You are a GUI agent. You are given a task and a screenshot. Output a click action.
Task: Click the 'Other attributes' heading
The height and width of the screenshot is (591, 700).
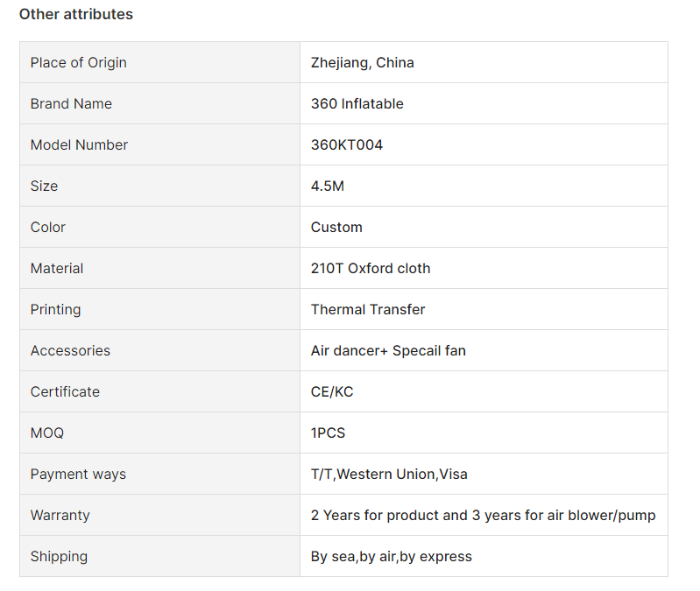pos(76,14)
